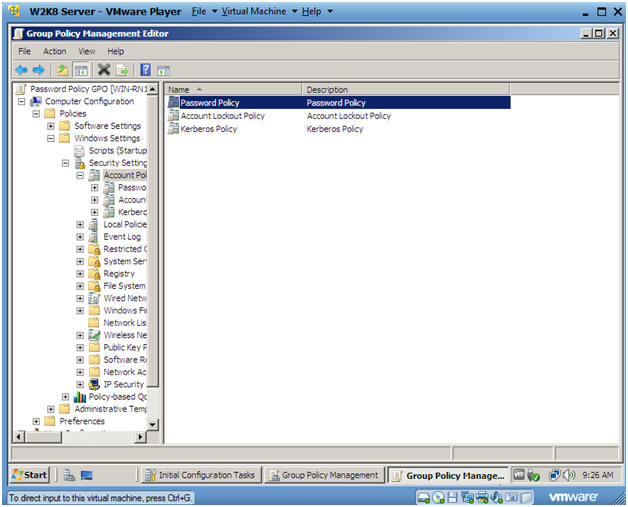The image size is (628, 507).
Task: Expand the Local Policies node
Action: click(x=80, y=225)
